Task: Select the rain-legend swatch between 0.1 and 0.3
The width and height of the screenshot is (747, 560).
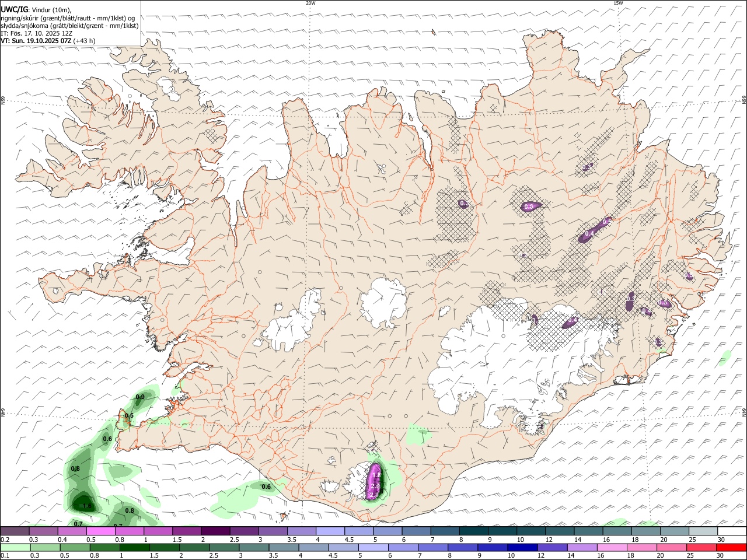Action: pos(15,547)
